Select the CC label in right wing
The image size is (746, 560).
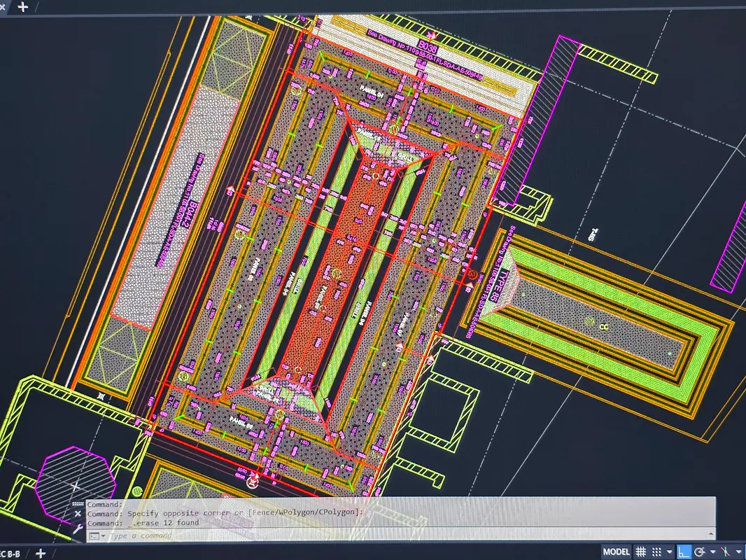[x=604, y=327]
